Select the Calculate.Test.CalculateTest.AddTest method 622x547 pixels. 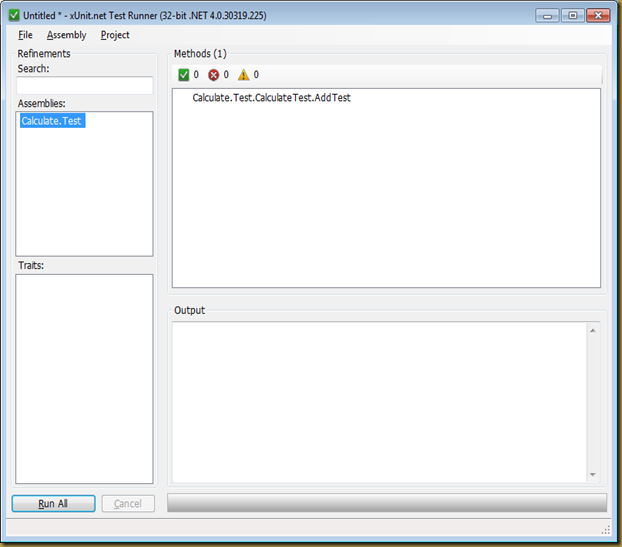point(271,98)
